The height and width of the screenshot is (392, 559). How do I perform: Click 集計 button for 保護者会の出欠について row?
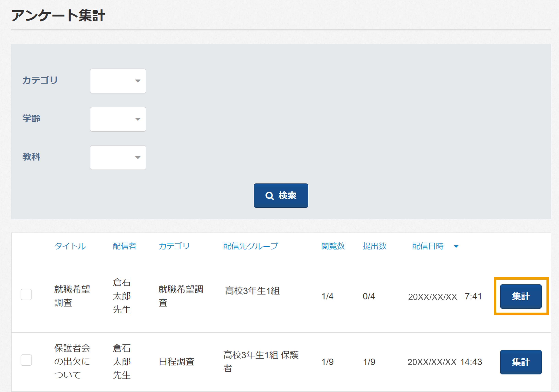(521, 362)
